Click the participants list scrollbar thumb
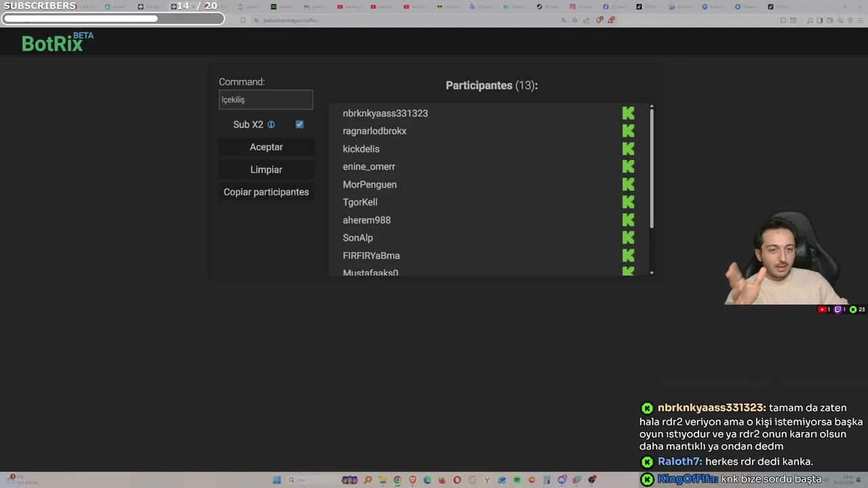This screenshot has width=868, height=488. click(x=652, y=168)
